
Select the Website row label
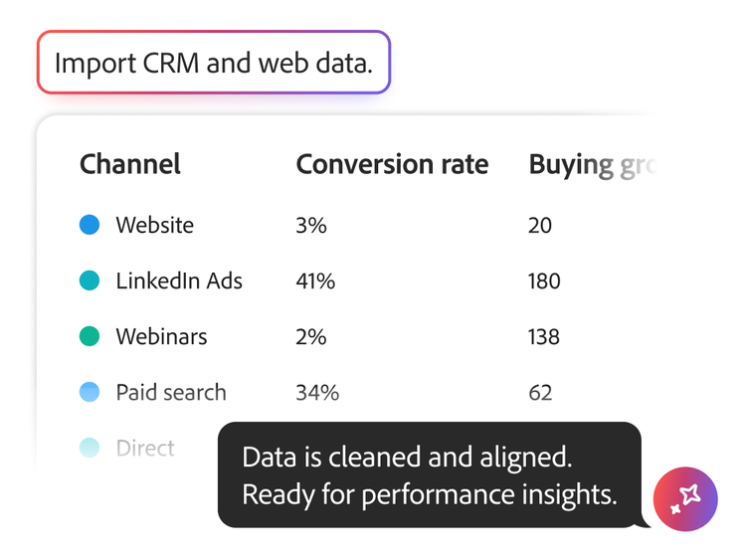[154, 226]
